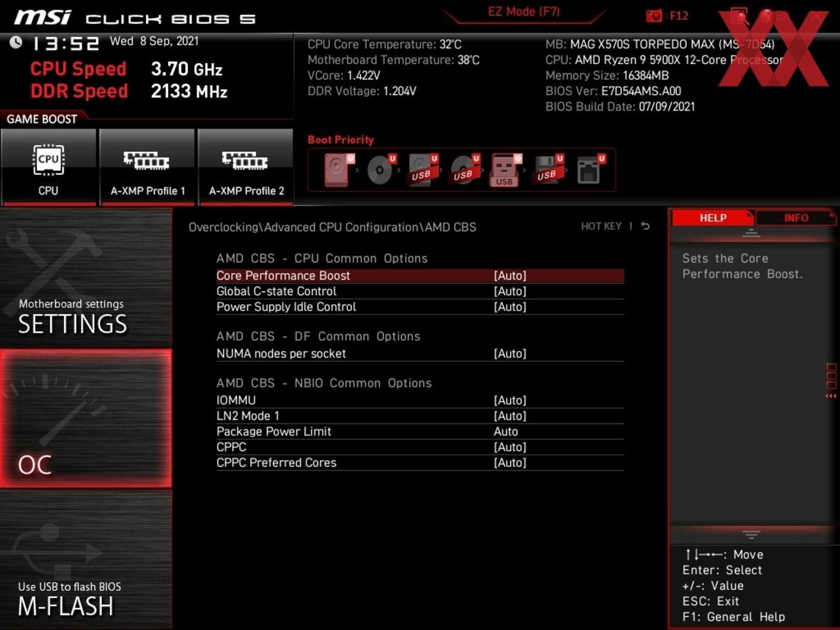840x630 pixels.
Task: Change CPPC Preferred Cores [Auto] value
Action: (420, 463)
